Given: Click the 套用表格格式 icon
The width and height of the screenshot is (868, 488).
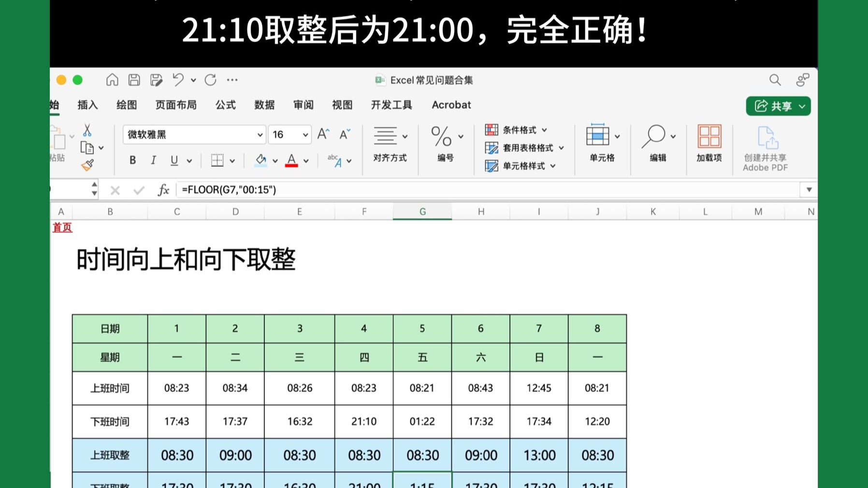Looking at the screenshot, I should (x=492, y=148).
